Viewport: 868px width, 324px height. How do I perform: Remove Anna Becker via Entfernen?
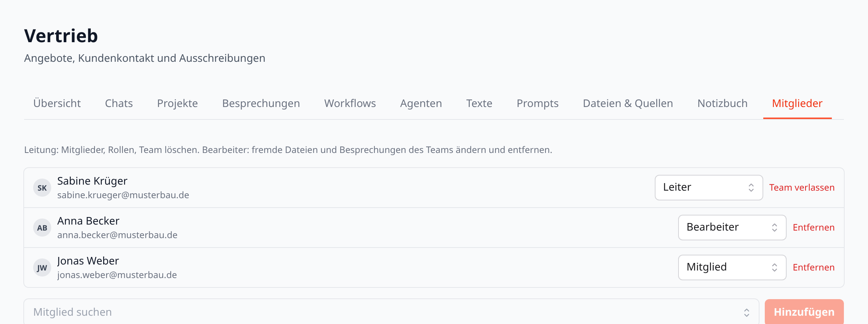814,228
